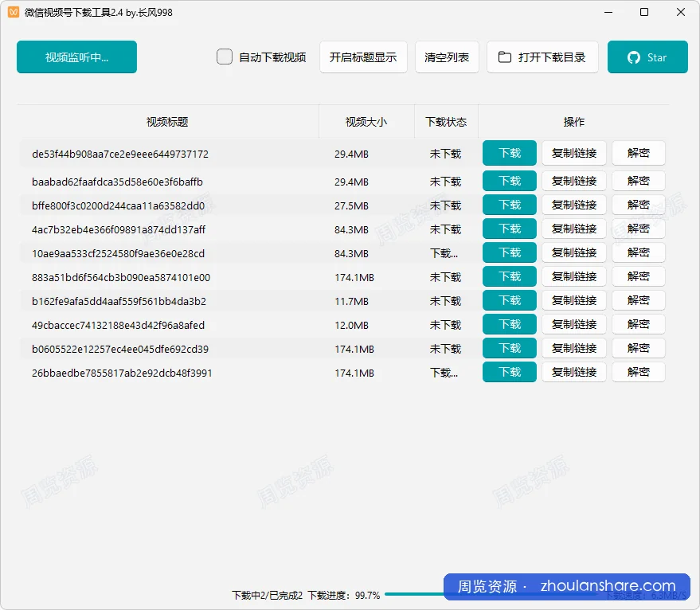The height and width of the screenshot is (610, 700).
Task: Download video bffe800f3c0200d244caa11a63582dd0
Action: tap(510, 205)
